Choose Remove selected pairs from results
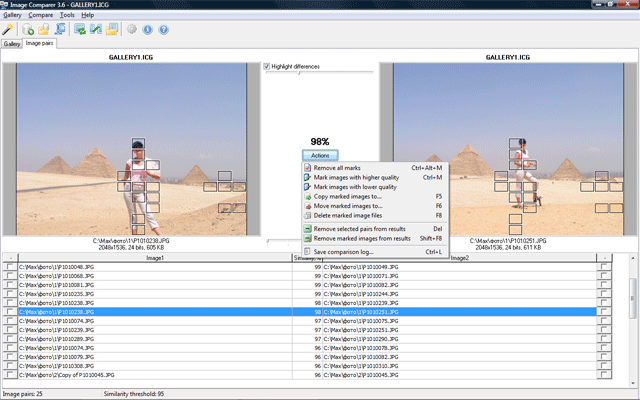 [x=375, y=229]
